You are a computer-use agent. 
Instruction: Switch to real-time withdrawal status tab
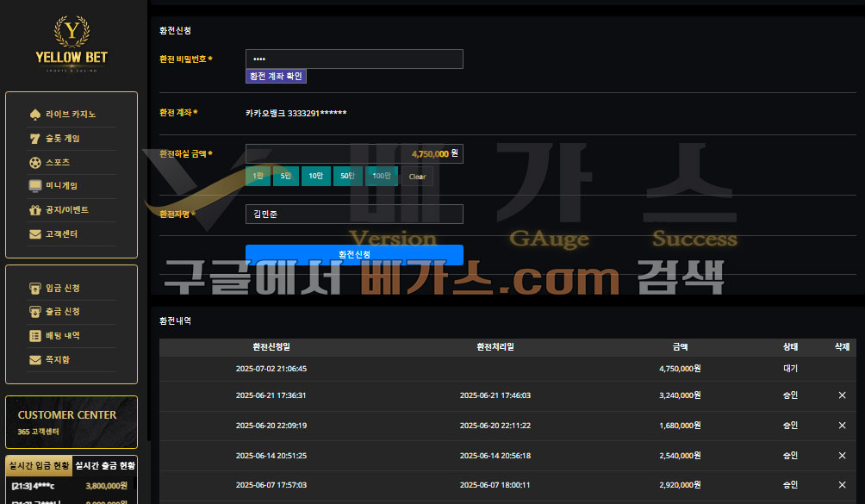pos(105,466)
